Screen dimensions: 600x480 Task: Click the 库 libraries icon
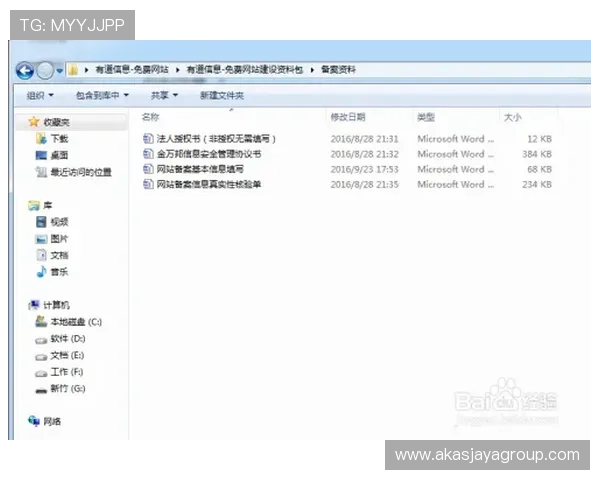[x=34, y=206]
